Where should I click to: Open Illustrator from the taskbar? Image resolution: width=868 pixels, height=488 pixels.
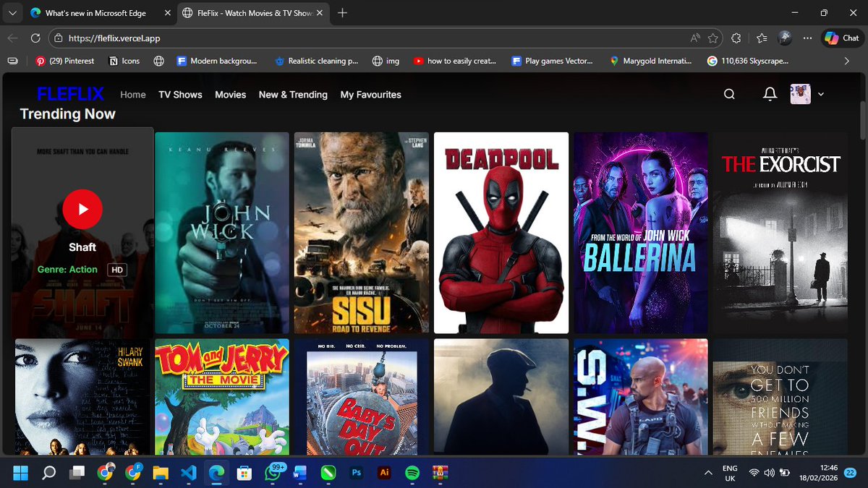click(x=384, y=473)
